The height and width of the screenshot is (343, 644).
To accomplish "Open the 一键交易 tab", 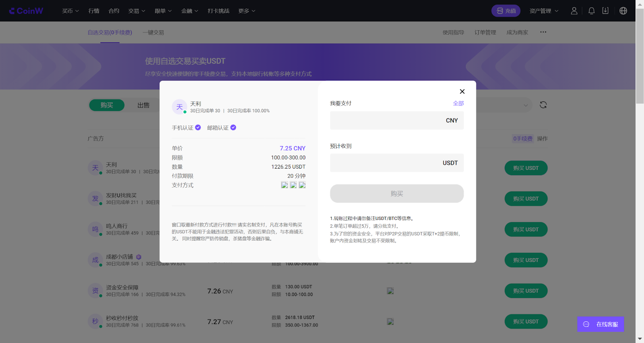I will pos(153,33).
